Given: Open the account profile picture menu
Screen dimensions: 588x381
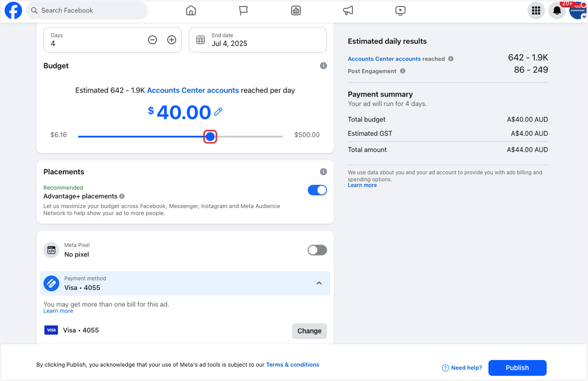Looking at the screenshot, I should pos(578,10).
